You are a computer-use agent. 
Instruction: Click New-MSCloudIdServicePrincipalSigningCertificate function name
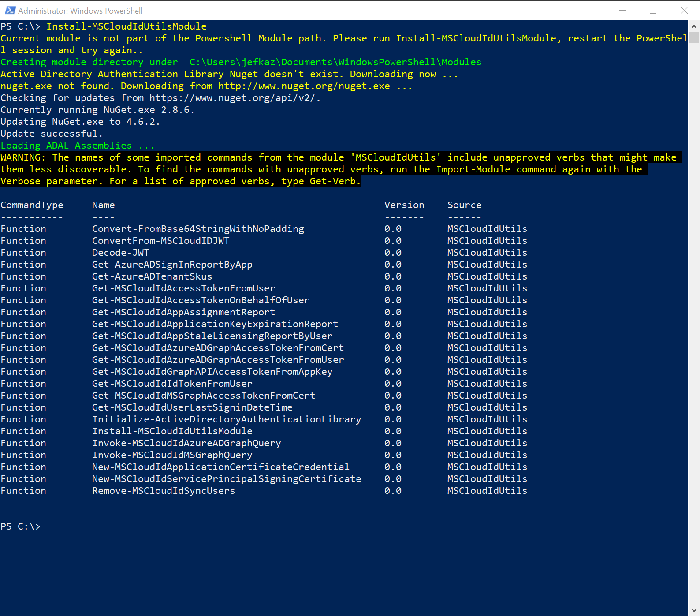[227, 479]
